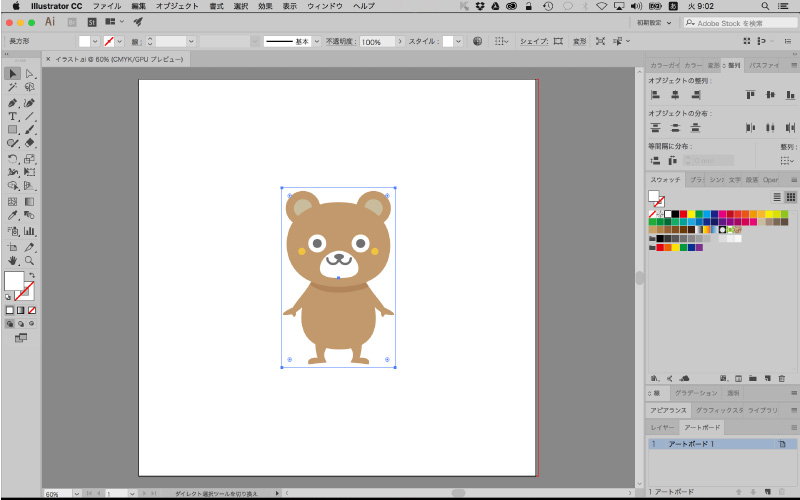800x500 pixels.
Task: Open the 初期設定 workspace dropdown
Action: tap(651, 22)
